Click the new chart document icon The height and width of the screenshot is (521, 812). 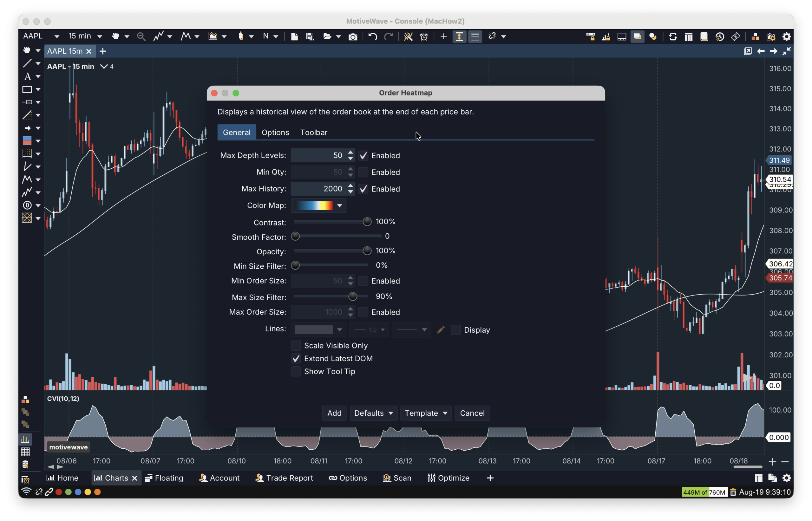pos(294,36)
